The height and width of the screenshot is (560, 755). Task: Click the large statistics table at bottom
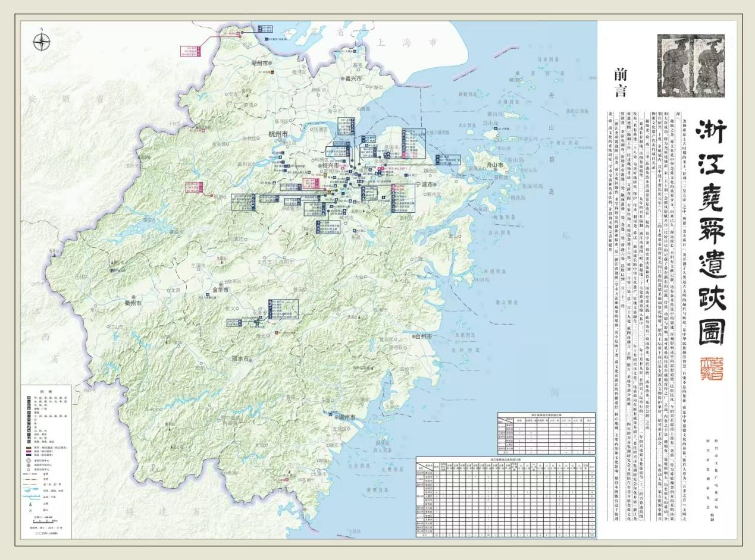point(506,498)
